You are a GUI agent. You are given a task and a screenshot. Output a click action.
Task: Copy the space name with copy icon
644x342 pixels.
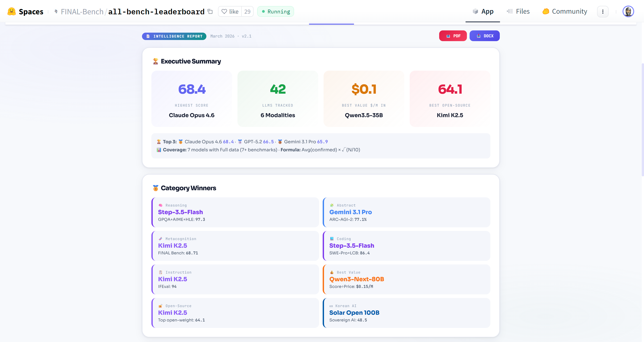(210, 11)
